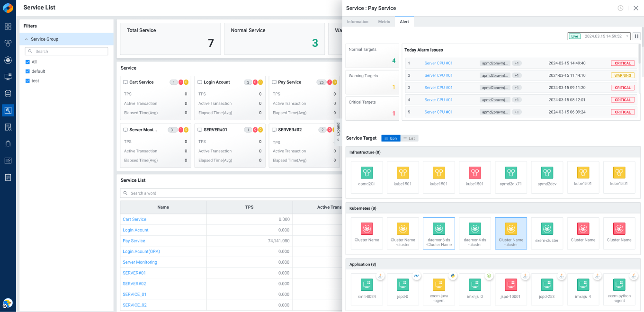Click the Critical Targets count box

[x=372, y=108]
